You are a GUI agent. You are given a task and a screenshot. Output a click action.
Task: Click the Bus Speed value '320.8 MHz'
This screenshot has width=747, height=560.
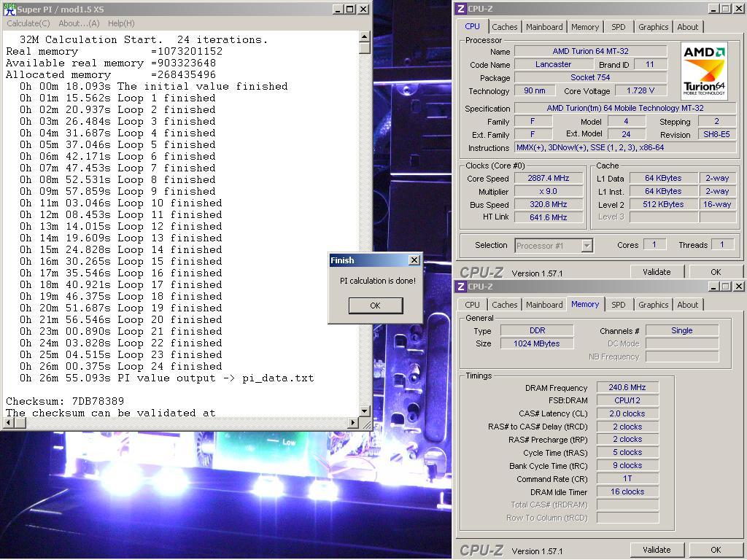549,204
